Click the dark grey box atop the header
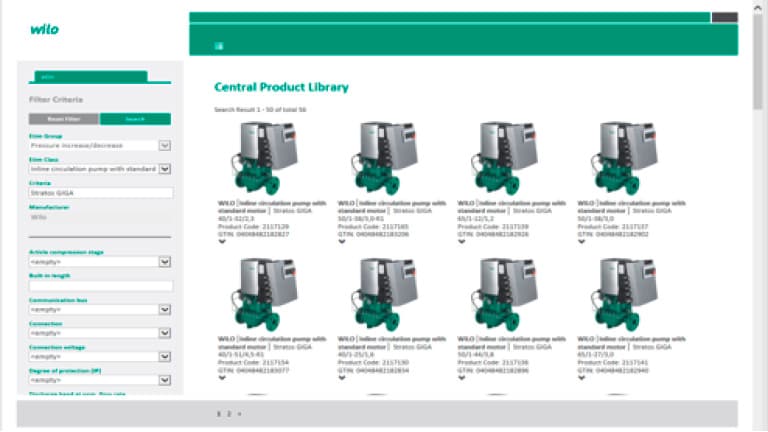 click(724, 18)
